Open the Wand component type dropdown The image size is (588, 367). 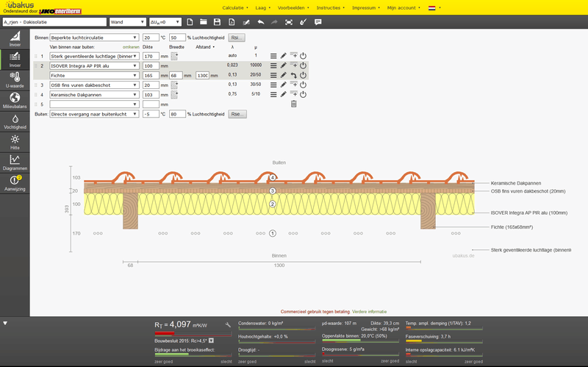[x=127, y=22]
